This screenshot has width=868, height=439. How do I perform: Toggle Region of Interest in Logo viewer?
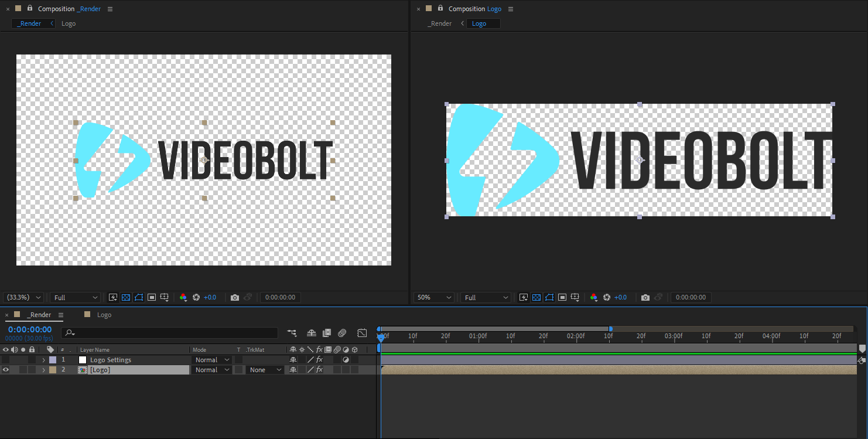(562, 298)
